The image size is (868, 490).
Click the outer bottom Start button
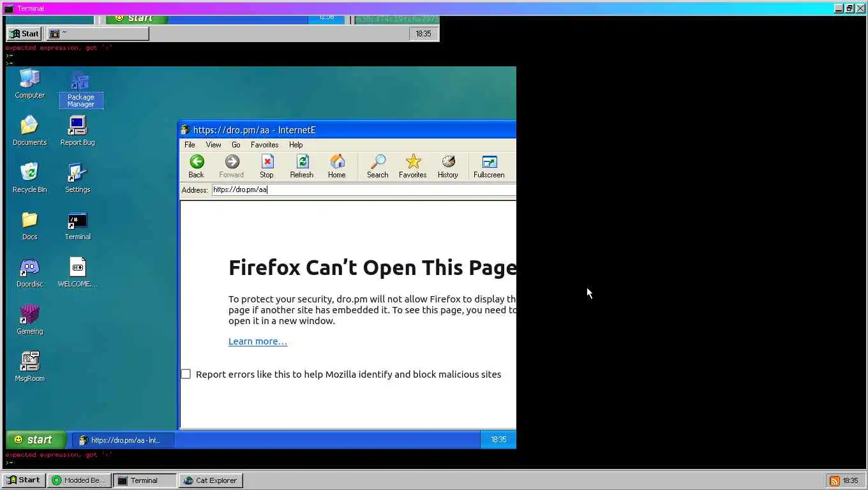pyautogui.click(x=23, y=480)
